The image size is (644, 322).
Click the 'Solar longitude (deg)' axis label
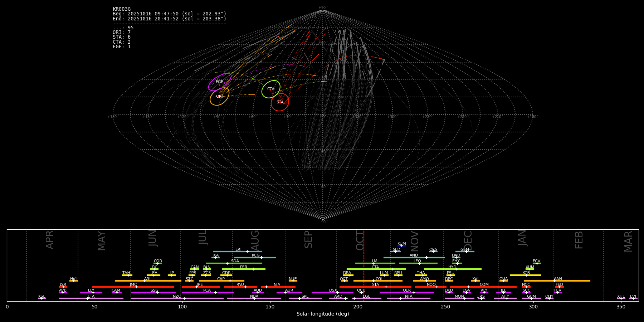tap(323, 314)
